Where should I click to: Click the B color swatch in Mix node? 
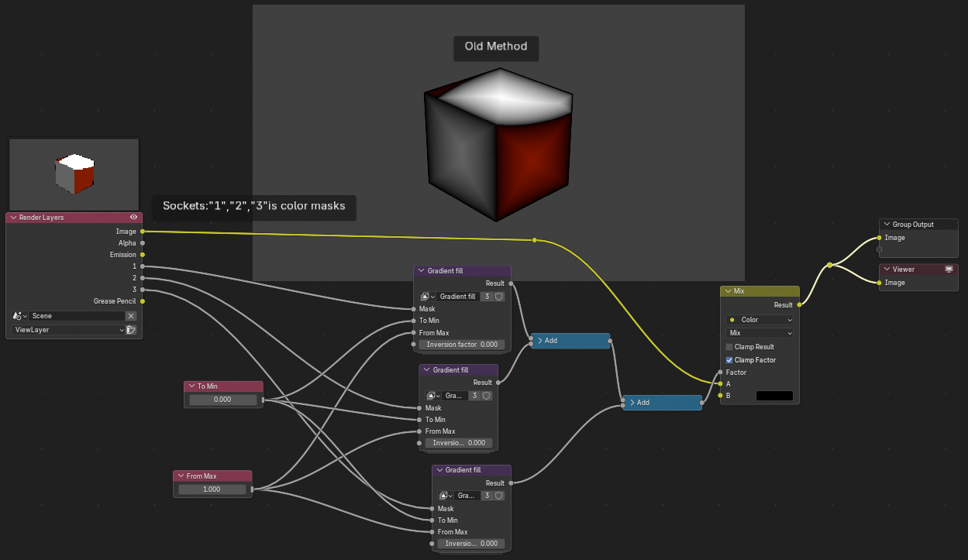point(774,396)
